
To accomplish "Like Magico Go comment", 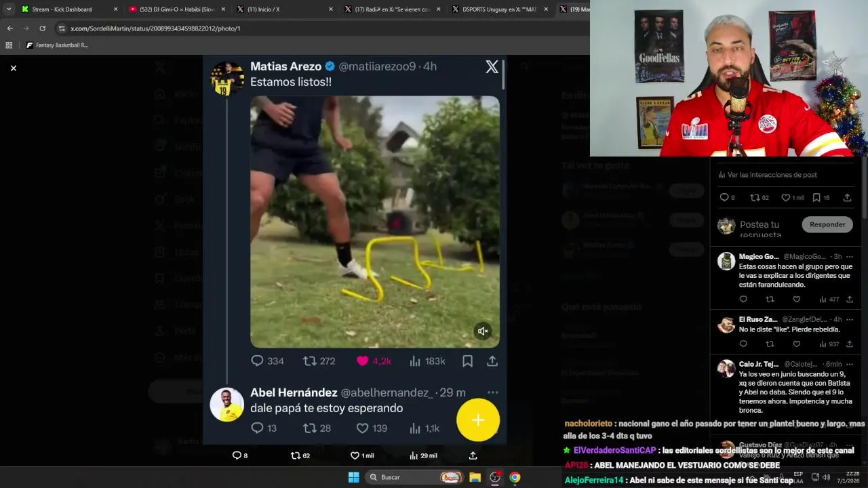I will 797,299.
